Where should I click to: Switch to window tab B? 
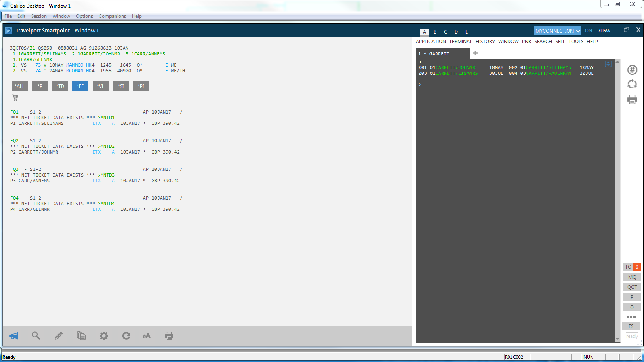435,32
